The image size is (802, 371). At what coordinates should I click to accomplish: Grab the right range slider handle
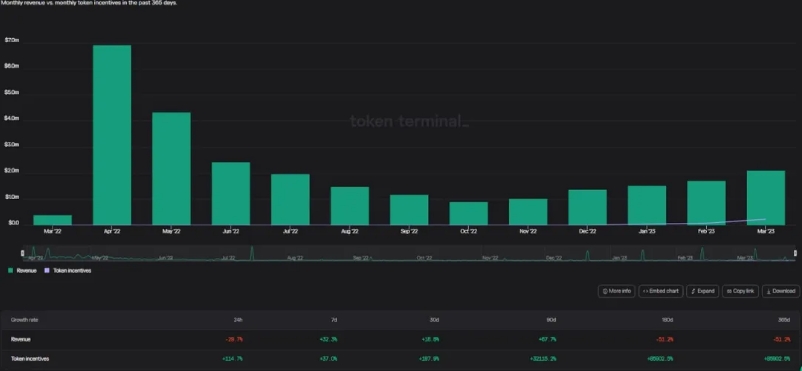tap(795, 253)
